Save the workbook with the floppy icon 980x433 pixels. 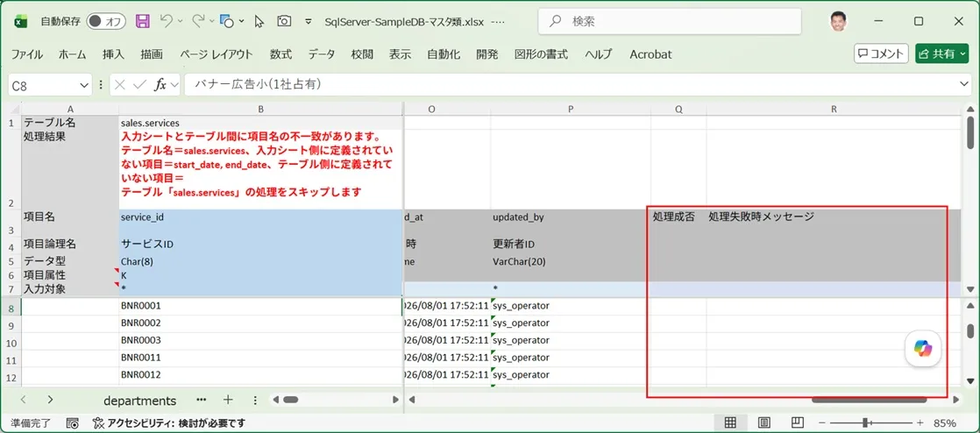click(143, 21)
